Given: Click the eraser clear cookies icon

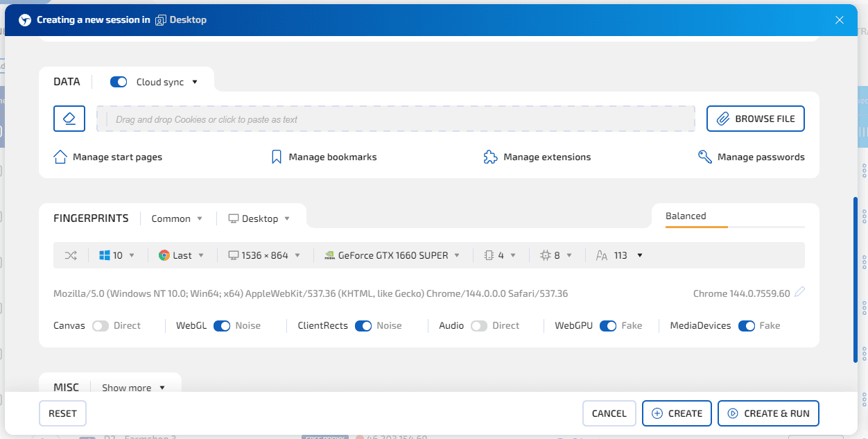Looking at the screenshot, I should (x=69, y=119).
